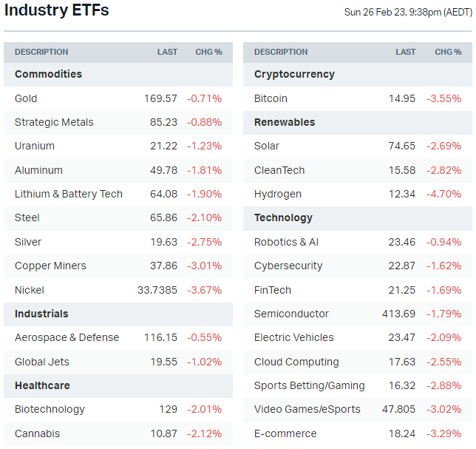The height and width of the screenshot is (449, 476).
Task: Click the Cannabis ETF link
Action: point(37,433)
